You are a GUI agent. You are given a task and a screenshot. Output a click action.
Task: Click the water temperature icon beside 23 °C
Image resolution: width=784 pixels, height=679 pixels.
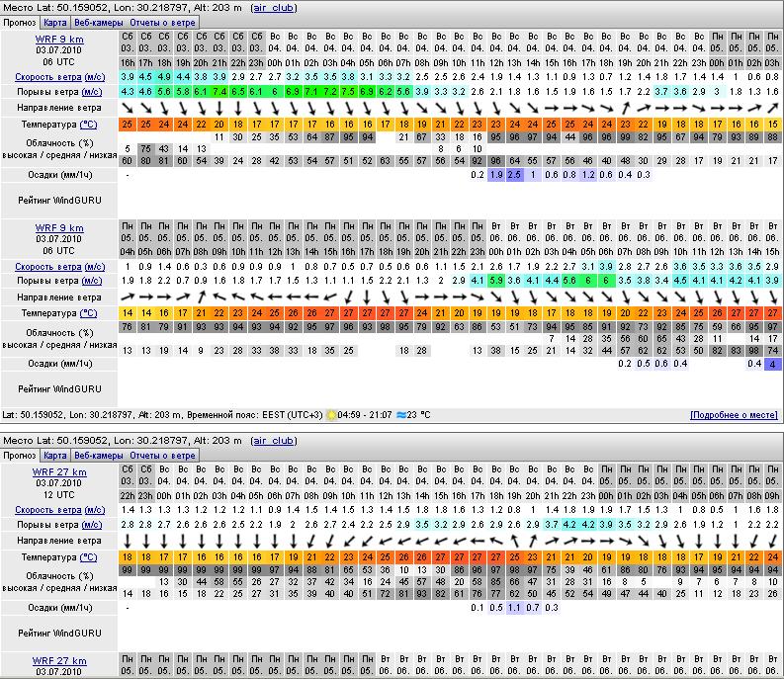coord(400,416)
